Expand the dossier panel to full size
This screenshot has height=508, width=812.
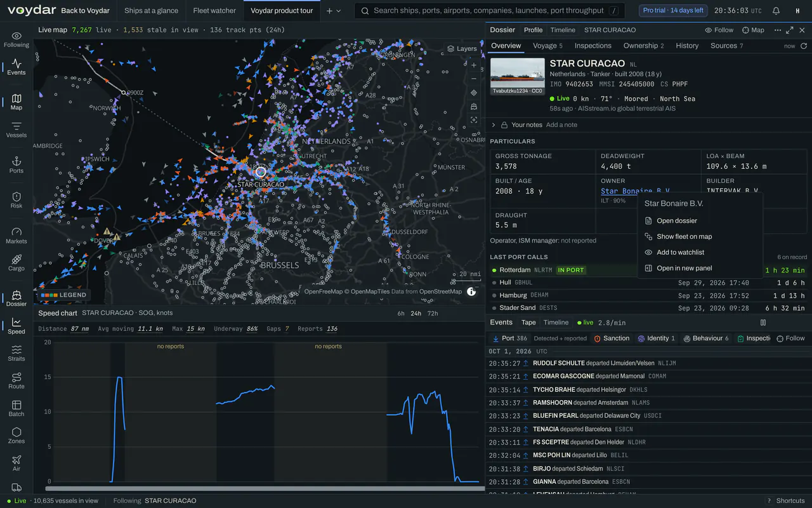790,30
